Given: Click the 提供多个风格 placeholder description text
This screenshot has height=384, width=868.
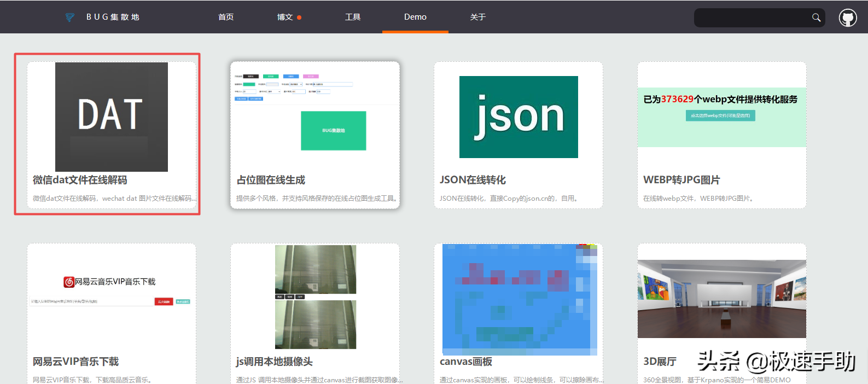Looking at the screenshot, I should point(318,199).
